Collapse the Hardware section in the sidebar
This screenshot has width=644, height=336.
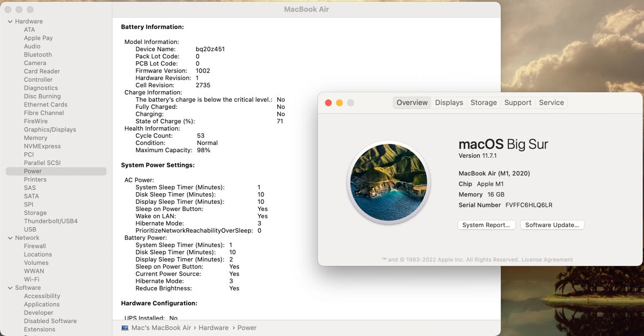coord(10,22)
